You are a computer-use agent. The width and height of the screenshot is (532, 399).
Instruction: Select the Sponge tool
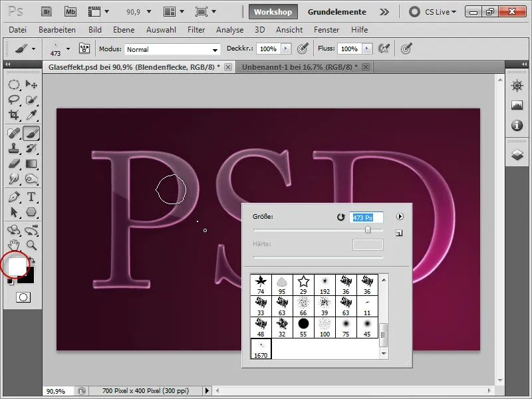point(31,179)
